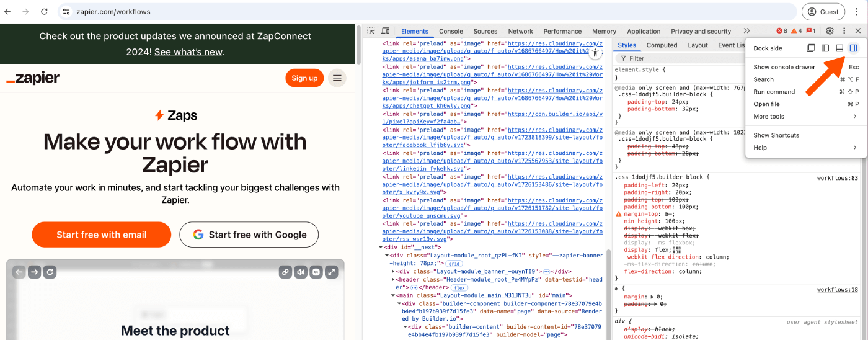Select Open file menu item
Viewport: 868px width, 340px height.
[x=805, y=104]
